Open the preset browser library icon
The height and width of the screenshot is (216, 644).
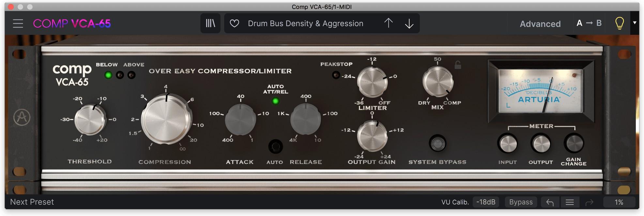[x=210, y=23]
